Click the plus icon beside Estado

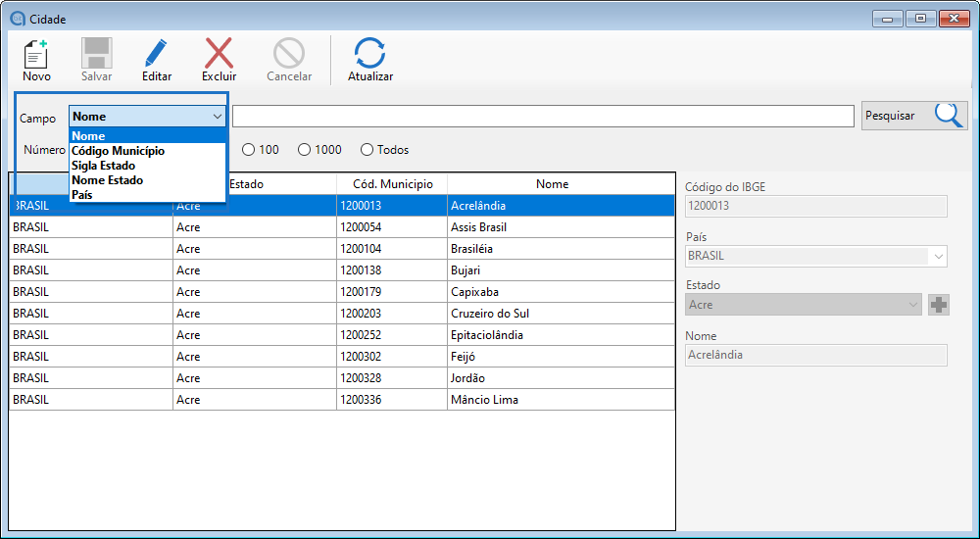[939, 305]
